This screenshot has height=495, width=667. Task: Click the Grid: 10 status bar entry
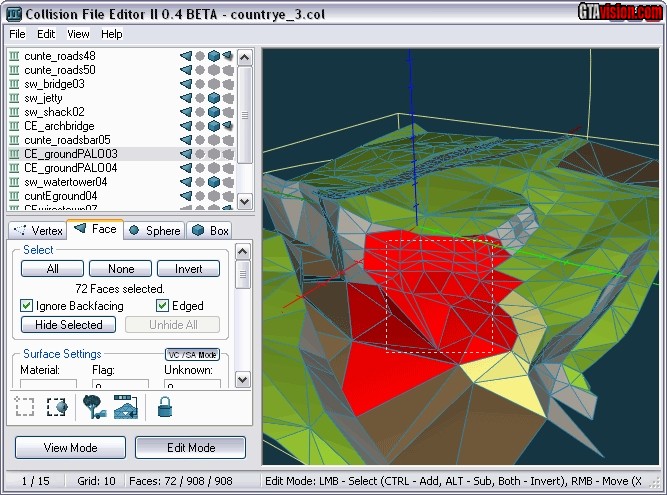pos(96,481)
